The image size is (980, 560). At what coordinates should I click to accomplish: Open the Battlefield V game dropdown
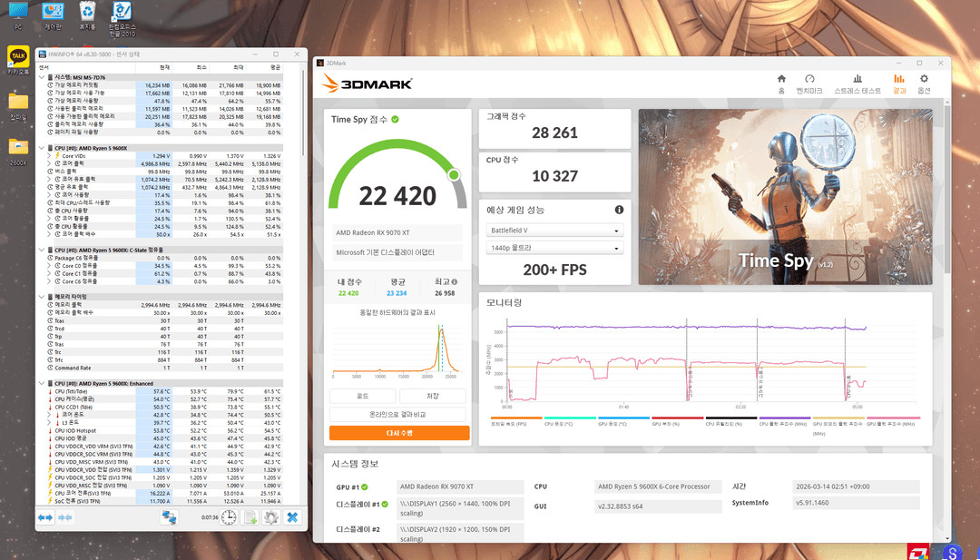coord(554,230)
